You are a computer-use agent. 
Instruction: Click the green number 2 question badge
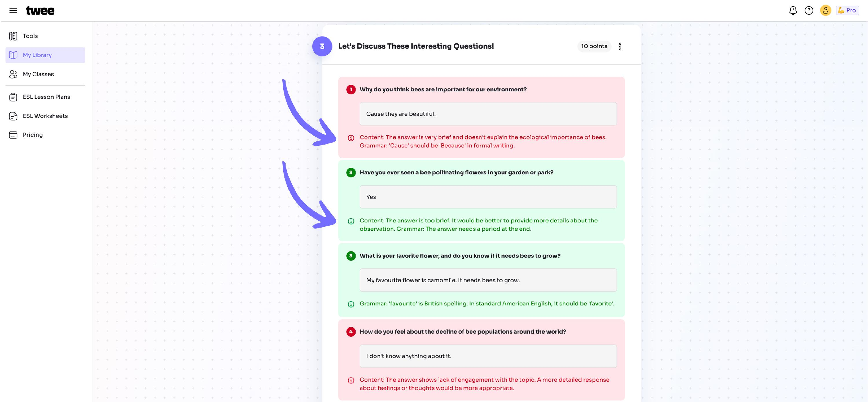(351, 173)
